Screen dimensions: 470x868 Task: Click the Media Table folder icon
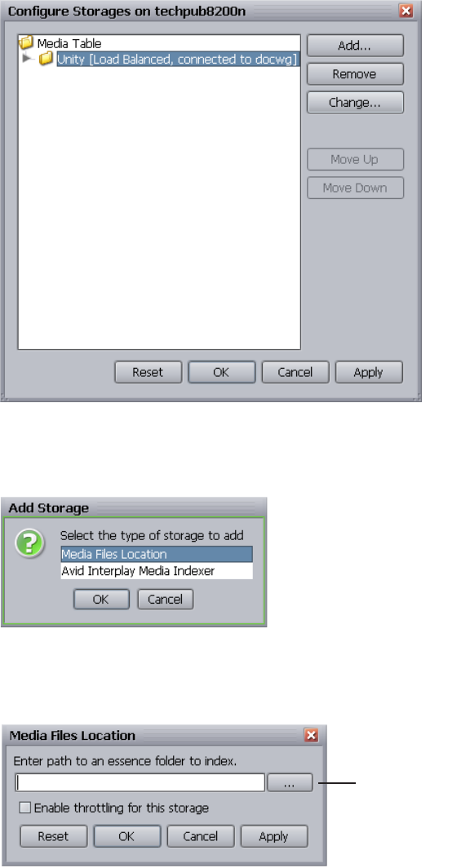(26, 42)
